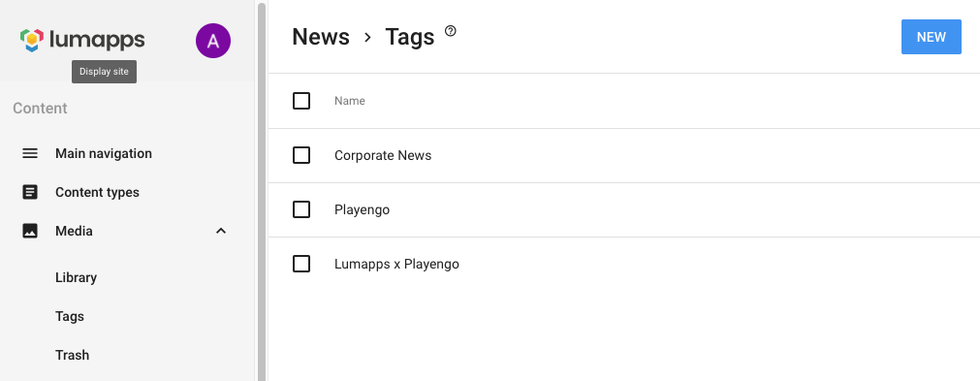Open Tags under Media
Screen dimensions: 980x381
tap(70, 316)
